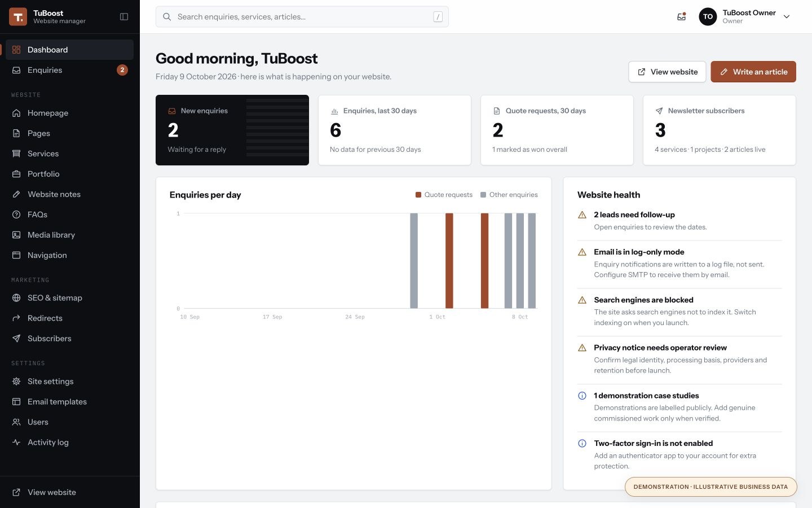This screenshot has width=812, height=508.
Task: Click View website link at sidebar bottom
Action: point(69,492)
